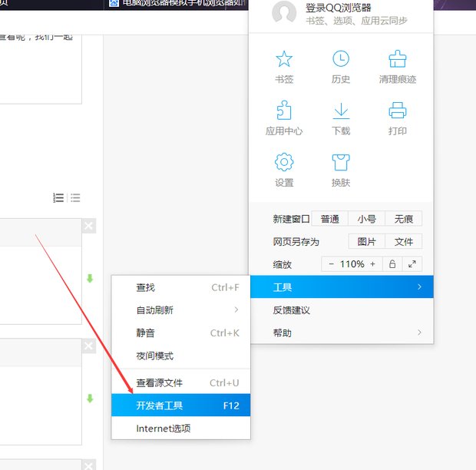Toggle 夜间模式 night mode
476x470 pixels.
pyautogui.click(x=181, y=356)
